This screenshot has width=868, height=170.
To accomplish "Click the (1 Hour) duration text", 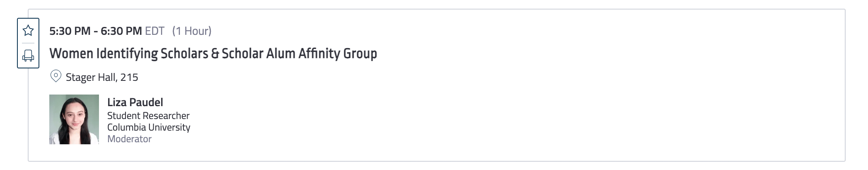I will 192,31.
